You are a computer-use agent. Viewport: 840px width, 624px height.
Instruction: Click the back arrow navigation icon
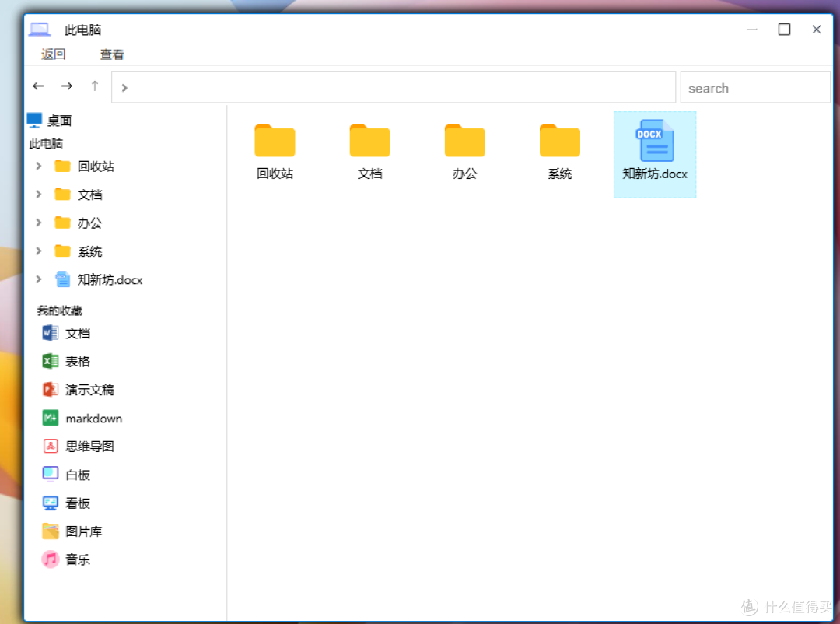pos(38,86)
